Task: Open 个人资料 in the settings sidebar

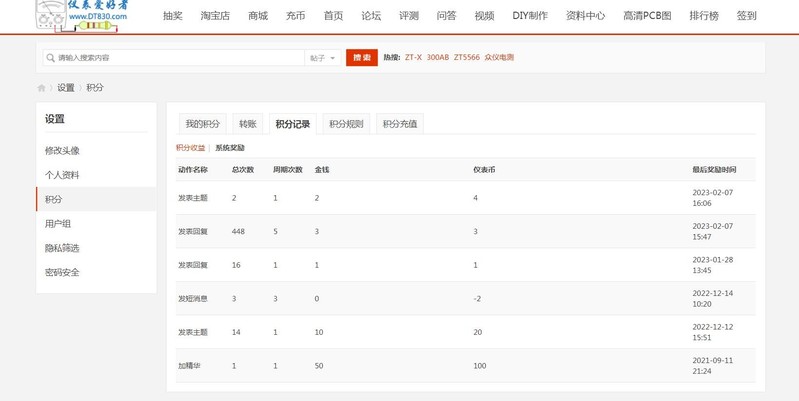Action: tap(62, 175)
